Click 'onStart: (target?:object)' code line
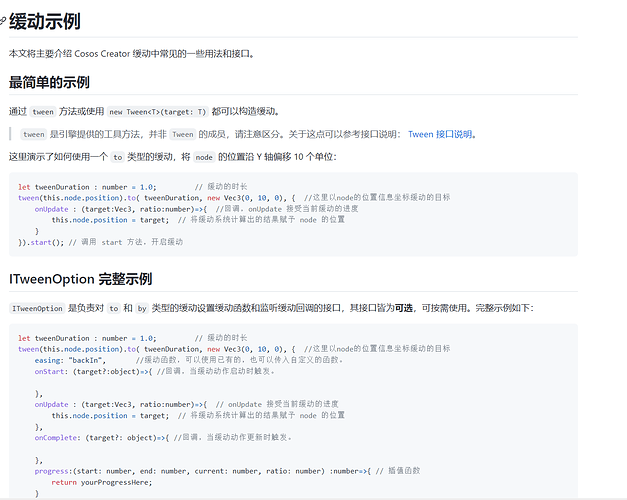 coord(155,371)
